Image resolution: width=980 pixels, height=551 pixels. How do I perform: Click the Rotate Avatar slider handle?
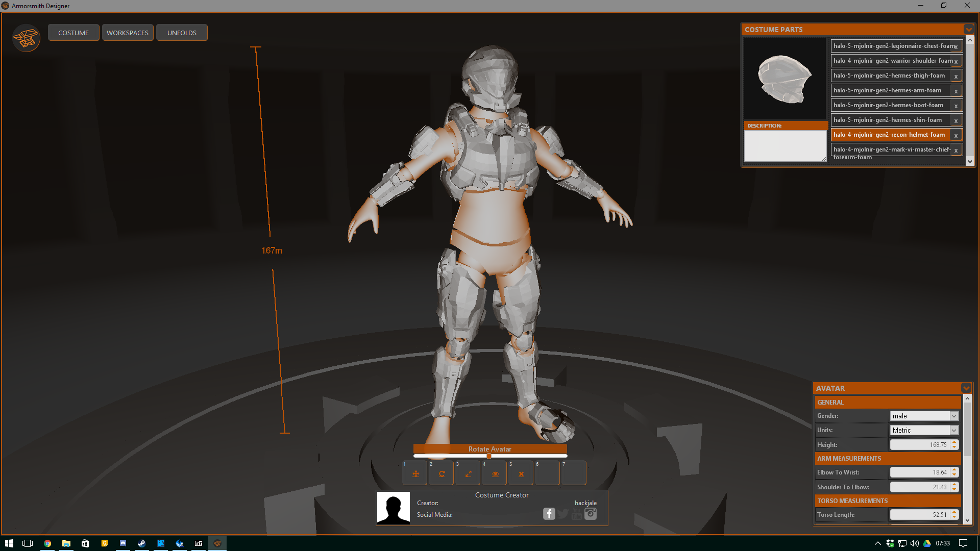[x=489, y=456]
